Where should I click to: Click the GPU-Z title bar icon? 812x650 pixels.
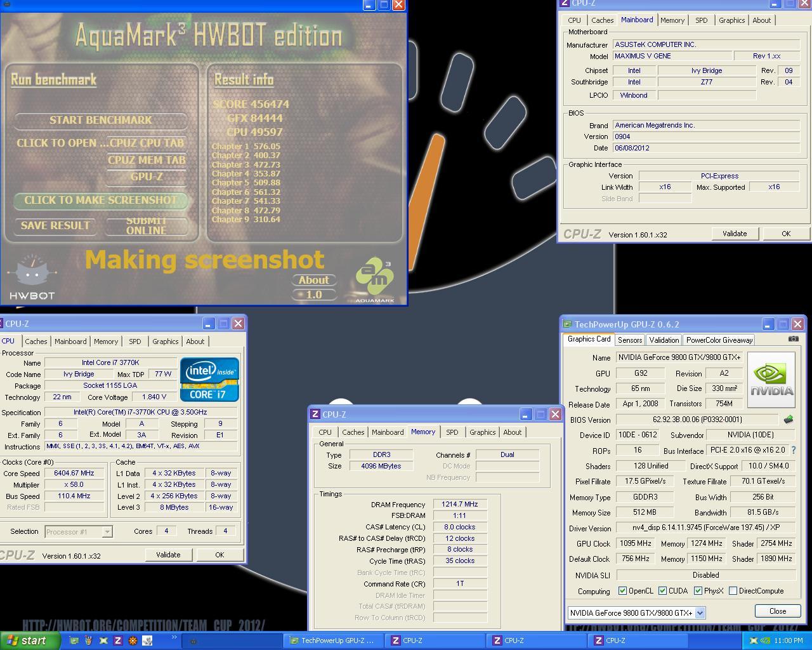(568, 324)
